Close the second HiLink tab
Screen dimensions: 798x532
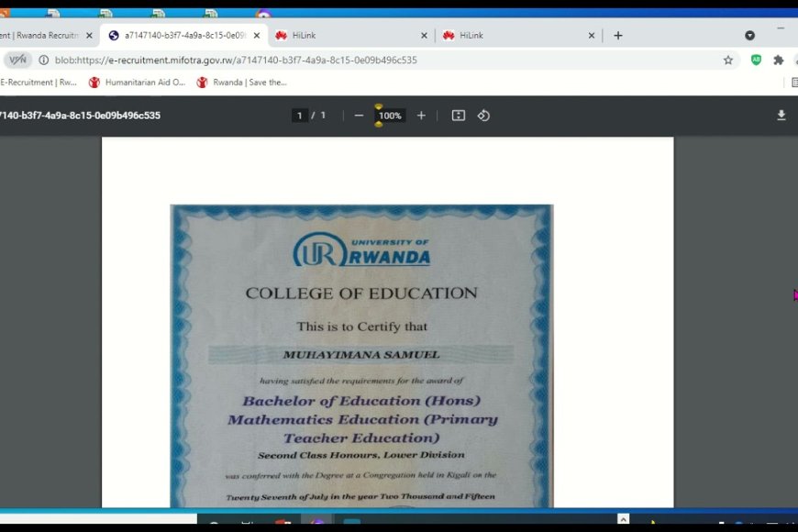(x=592, y=35)
